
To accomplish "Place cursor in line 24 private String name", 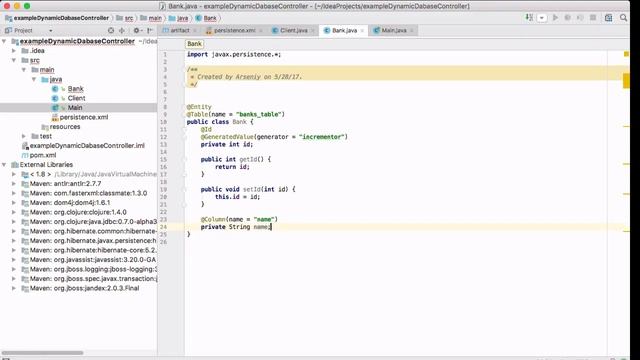I will (236, 227).
